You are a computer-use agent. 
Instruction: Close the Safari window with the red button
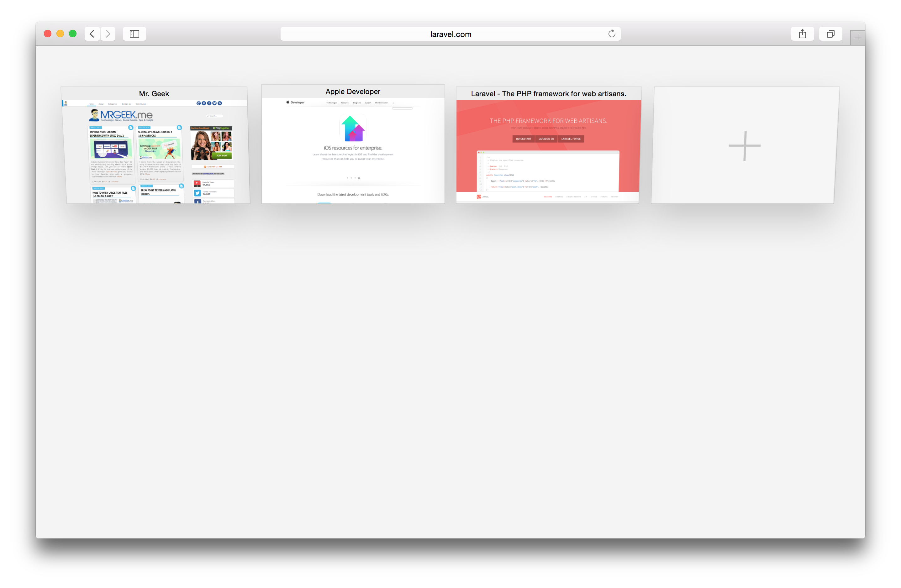coord(48,34)
